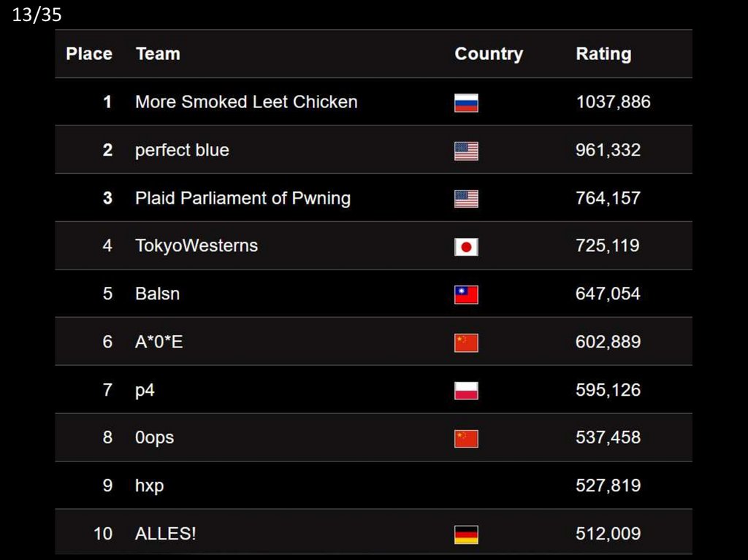Viewport: 748px width, 560px height.
Task: Click the Chinese flag in the A*0*E row
Action: (466, 342)
